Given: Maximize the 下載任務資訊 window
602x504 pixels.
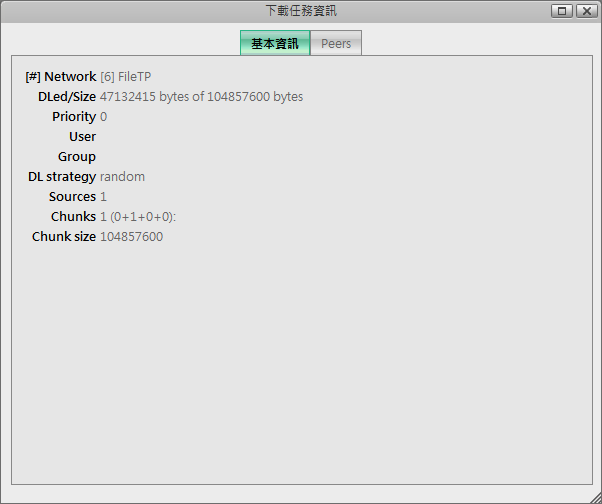Looking at the screenshot, I should click(x=562, y=11).
